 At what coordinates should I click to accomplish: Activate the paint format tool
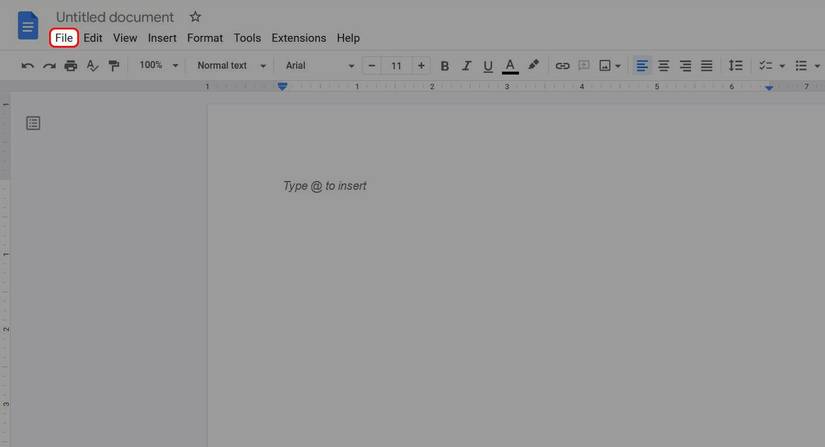tap(114, 66)
